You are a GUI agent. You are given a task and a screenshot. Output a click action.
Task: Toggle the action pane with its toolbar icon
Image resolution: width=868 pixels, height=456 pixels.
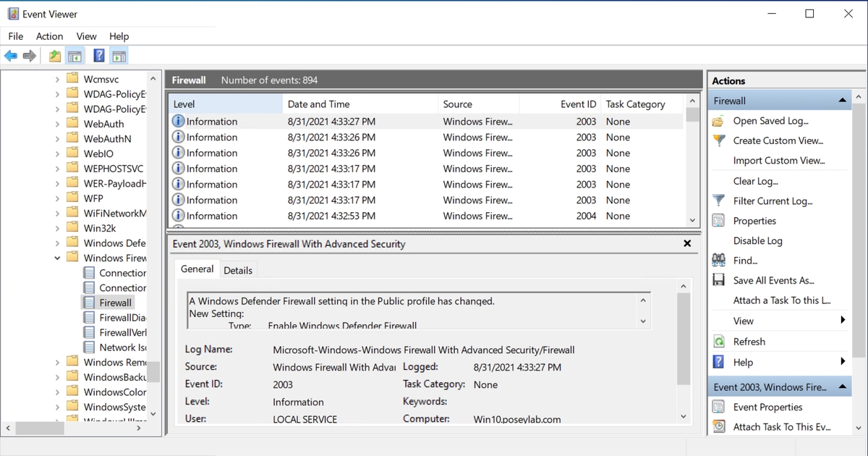(x=119, y=56)
